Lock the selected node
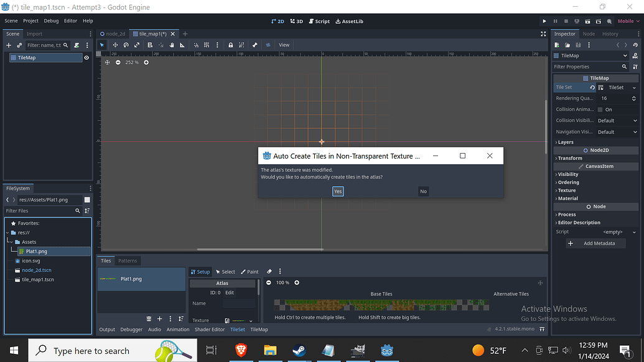644x362 pixels. pyautogui.click(x=231, y=45)
